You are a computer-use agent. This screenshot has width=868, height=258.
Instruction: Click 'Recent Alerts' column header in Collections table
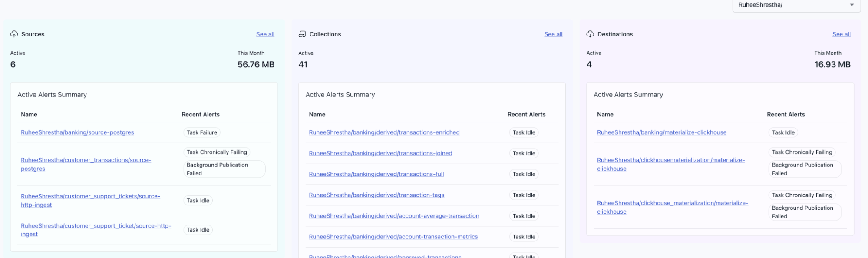[527, 115]
